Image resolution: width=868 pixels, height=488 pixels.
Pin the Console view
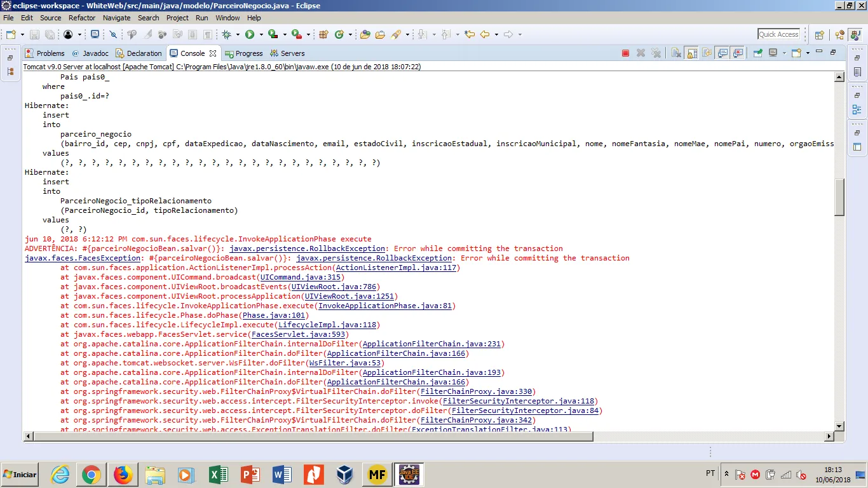point(757,53)
